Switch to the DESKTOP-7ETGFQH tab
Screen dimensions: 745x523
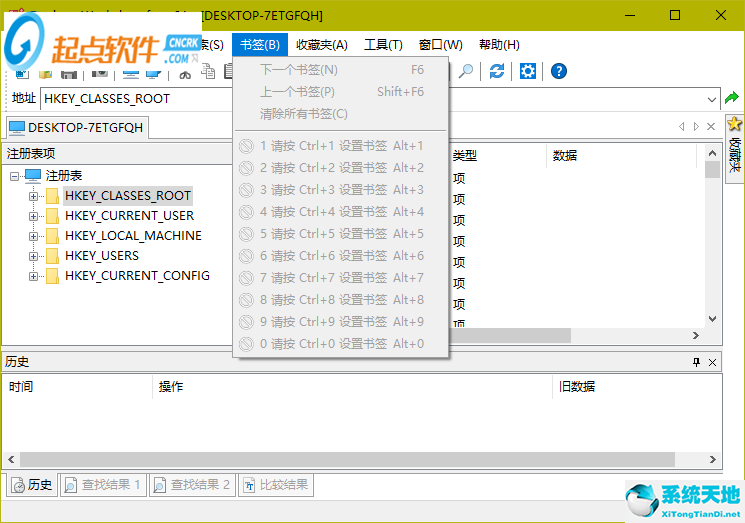(x=76, y=127)
